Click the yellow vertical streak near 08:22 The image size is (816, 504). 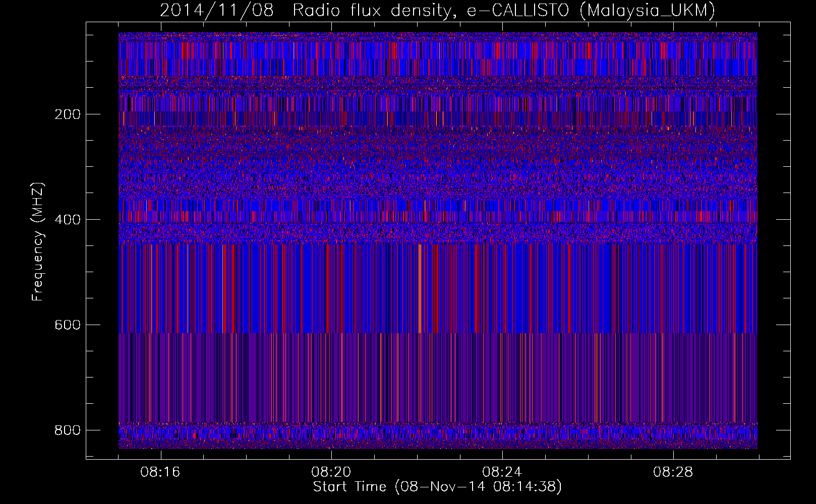[x=420, y=288]
